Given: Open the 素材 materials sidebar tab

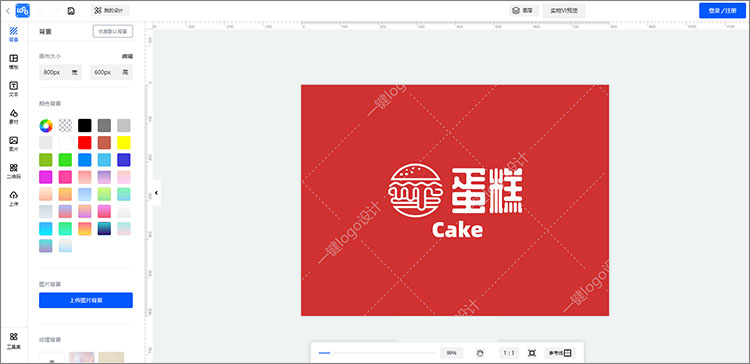Looking at the screenshot, I should click(x=14, y=116).
